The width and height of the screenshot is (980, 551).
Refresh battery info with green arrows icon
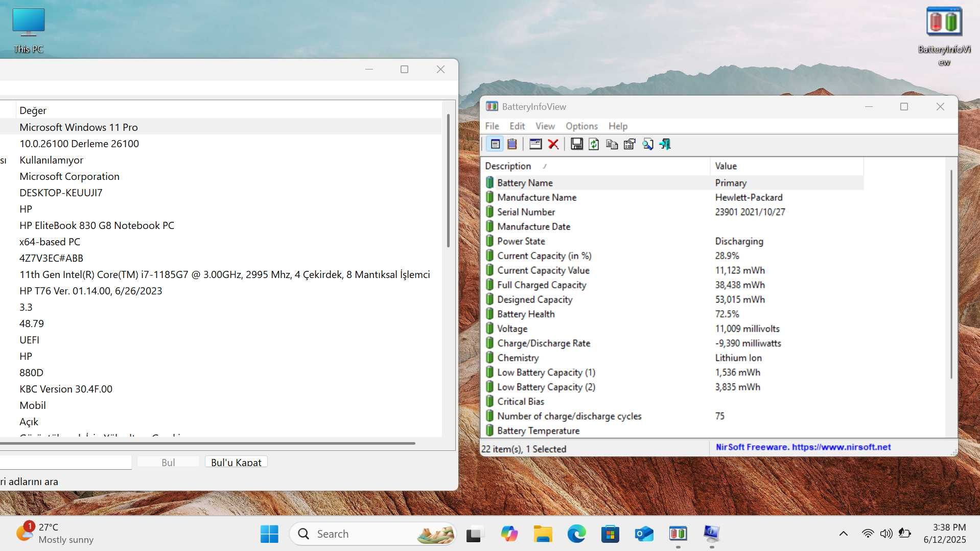594,144
